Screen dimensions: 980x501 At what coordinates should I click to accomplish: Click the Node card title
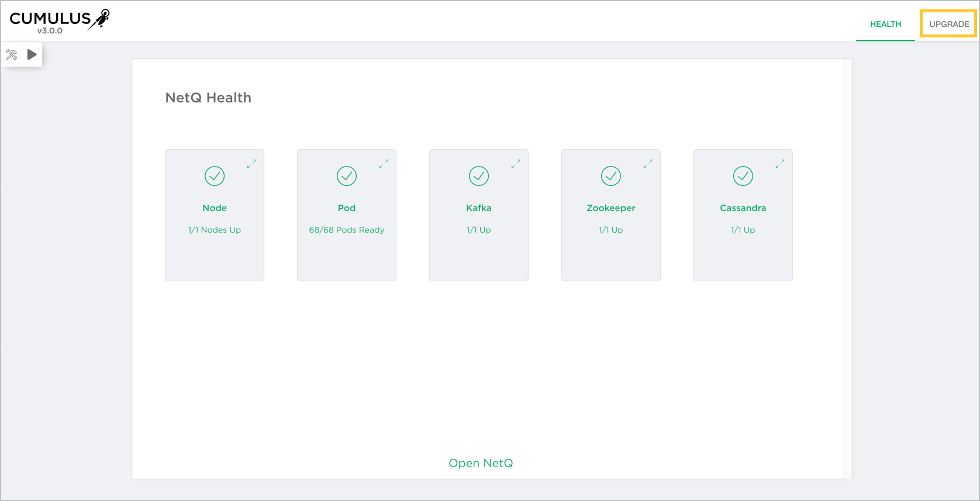click(215, 208)
